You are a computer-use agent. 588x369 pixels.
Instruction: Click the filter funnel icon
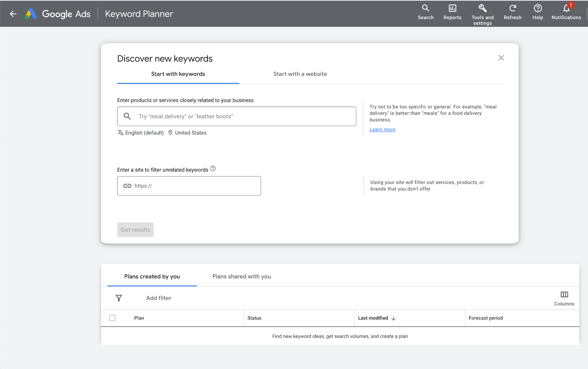[x=119, y=298]
